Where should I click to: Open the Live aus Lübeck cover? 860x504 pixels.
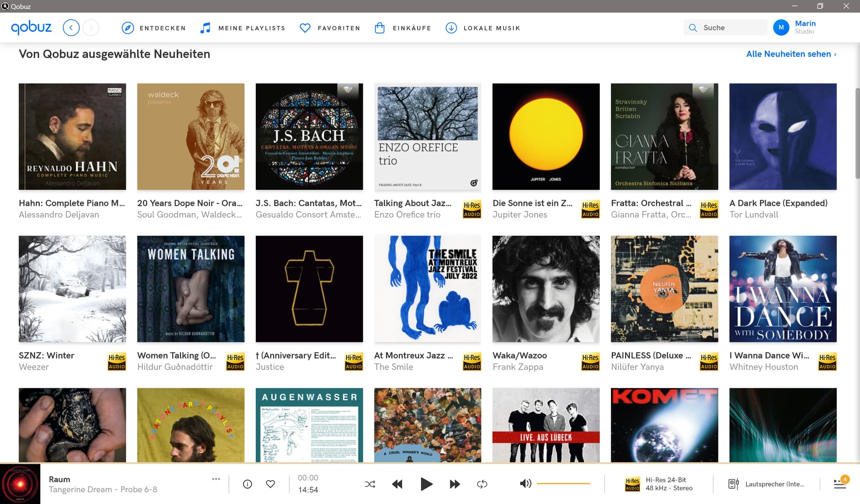coord(546,425)
